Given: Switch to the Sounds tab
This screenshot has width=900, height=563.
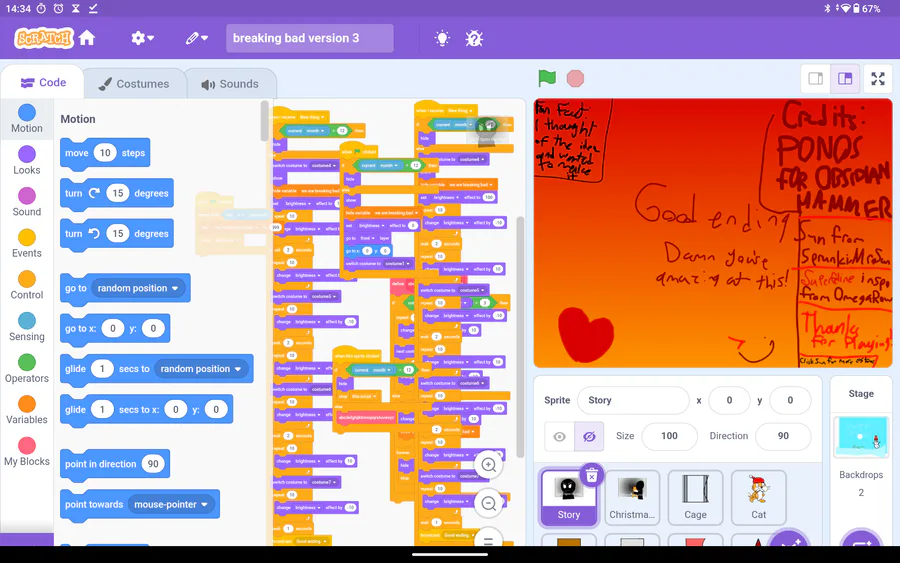Looking at the screenshot, I should tap(231, 84).
